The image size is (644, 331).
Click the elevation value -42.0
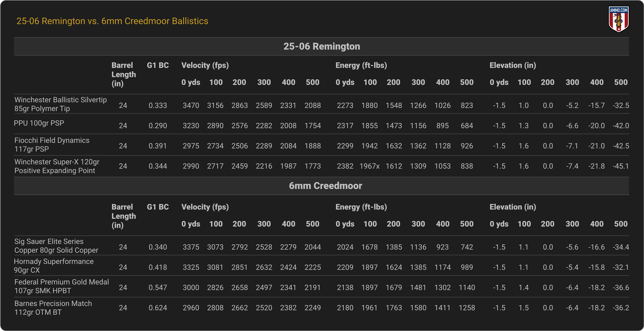(621, 126)
